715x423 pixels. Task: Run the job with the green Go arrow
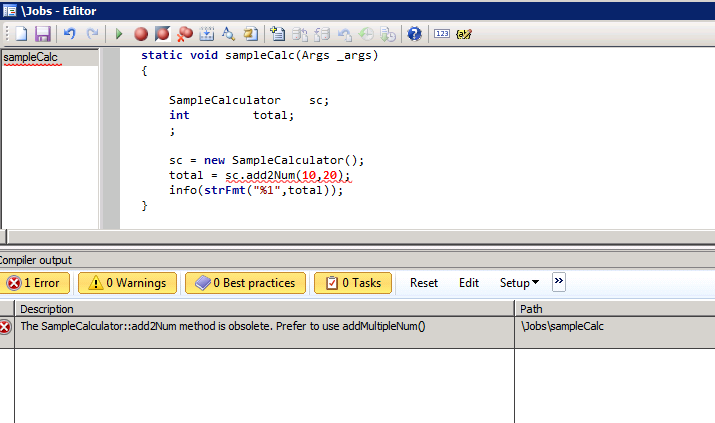click(119, 34)
